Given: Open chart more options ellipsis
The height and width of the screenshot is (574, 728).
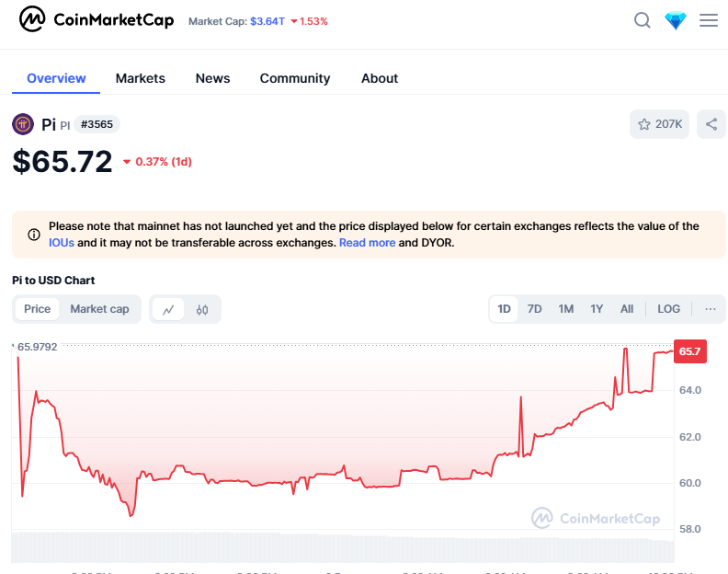Looking at the screenshot, I should click(x=711, y=309).
